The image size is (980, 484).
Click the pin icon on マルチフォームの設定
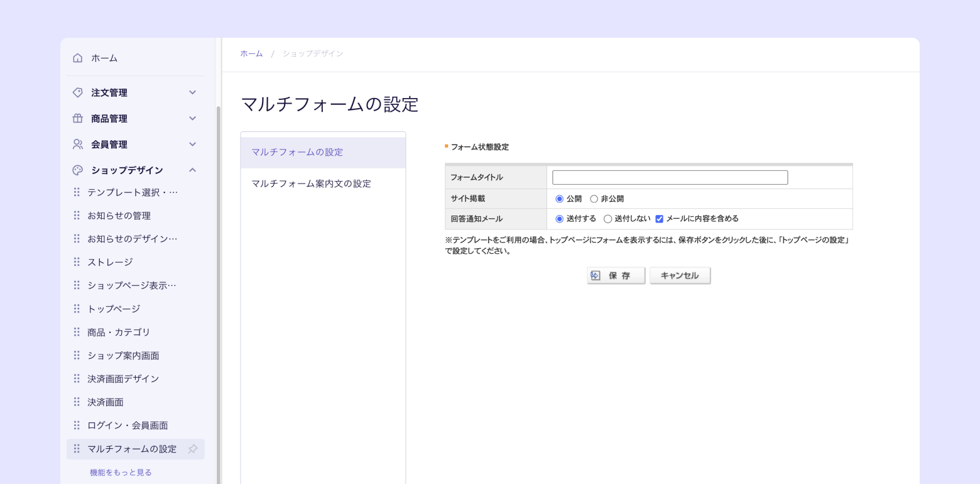(193, 449)
